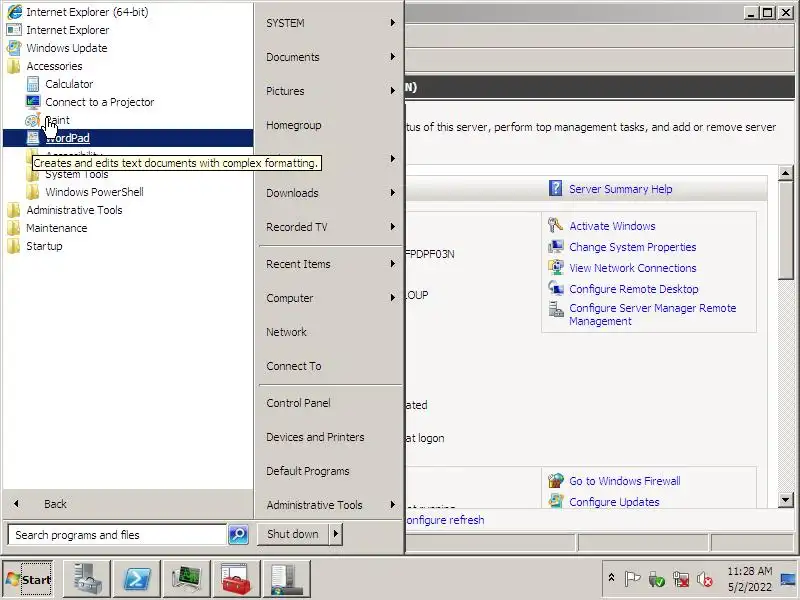The height and width of the screenshot is (600, 800).
Task: Click the Server Manager scrollbar down arrow
Action: tap(786, 500)
